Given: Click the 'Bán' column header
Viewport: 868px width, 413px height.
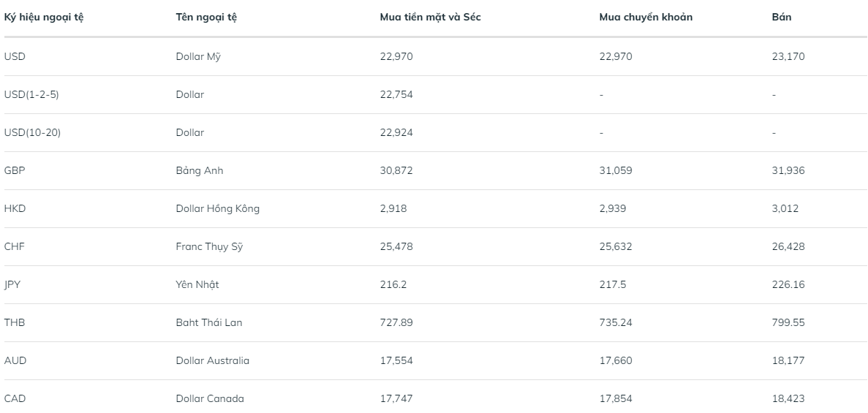Looking at the screenshot, I should (x=781, y=18).
